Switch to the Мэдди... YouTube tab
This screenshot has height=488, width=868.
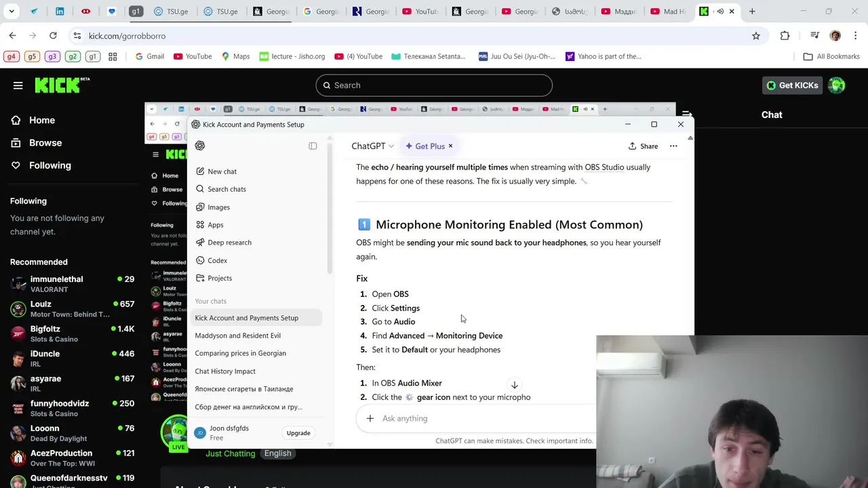[619, 12]
